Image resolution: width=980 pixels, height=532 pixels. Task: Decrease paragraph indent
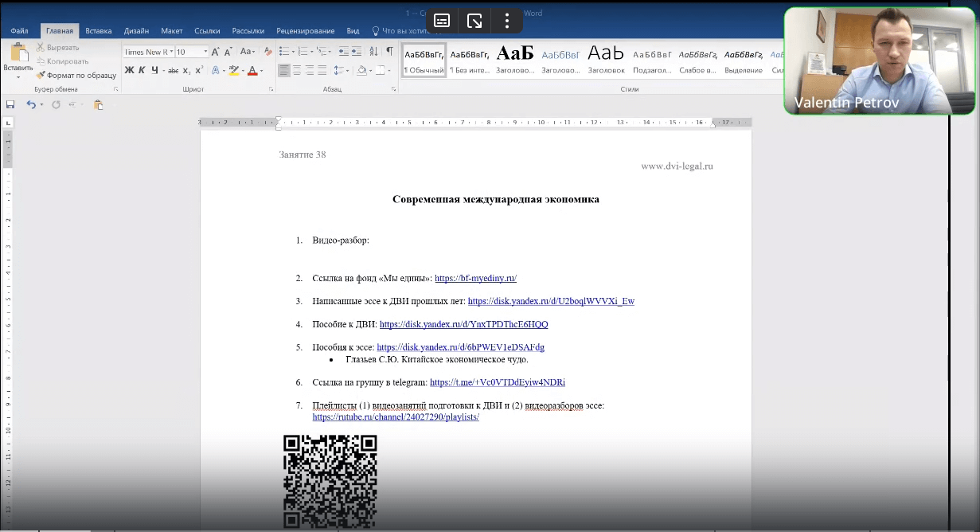pos(343,52)
